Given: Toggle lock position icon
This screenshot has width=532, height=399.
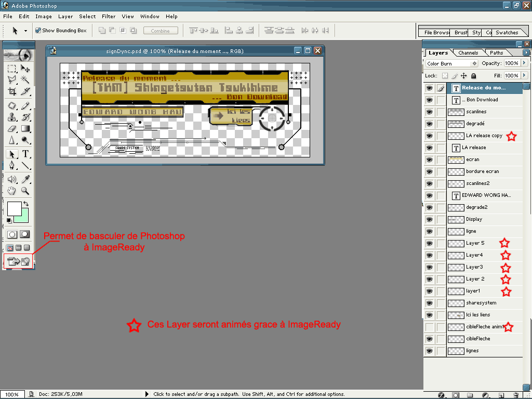Looking at the screenshot, I should [464, 76].
